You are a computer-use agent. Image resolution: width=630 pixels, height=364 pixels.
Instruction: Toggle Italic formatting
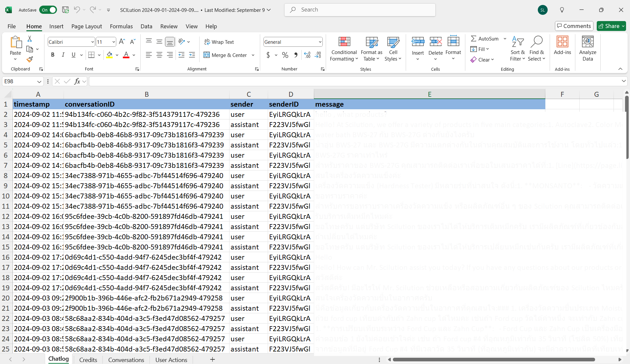pos(63,55)
